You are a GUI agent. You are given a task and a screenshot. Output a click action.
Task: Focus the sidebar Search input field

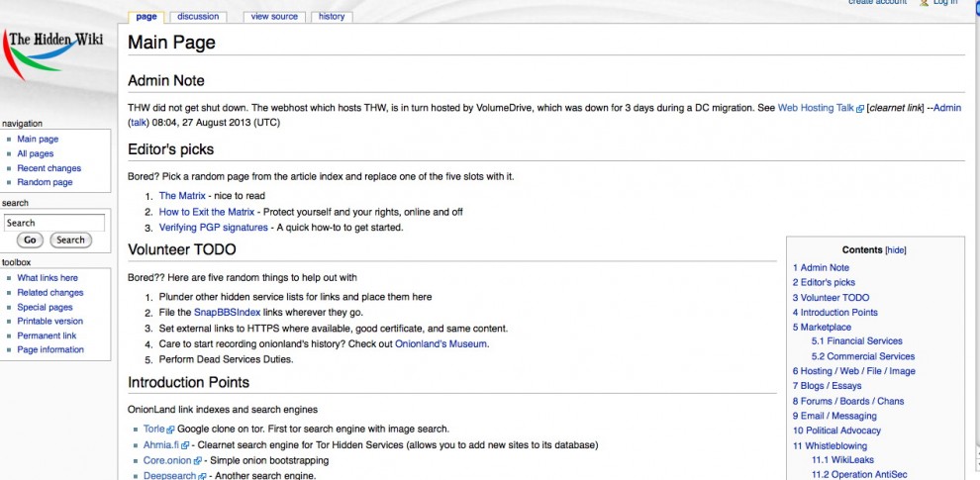click(54, 223)
